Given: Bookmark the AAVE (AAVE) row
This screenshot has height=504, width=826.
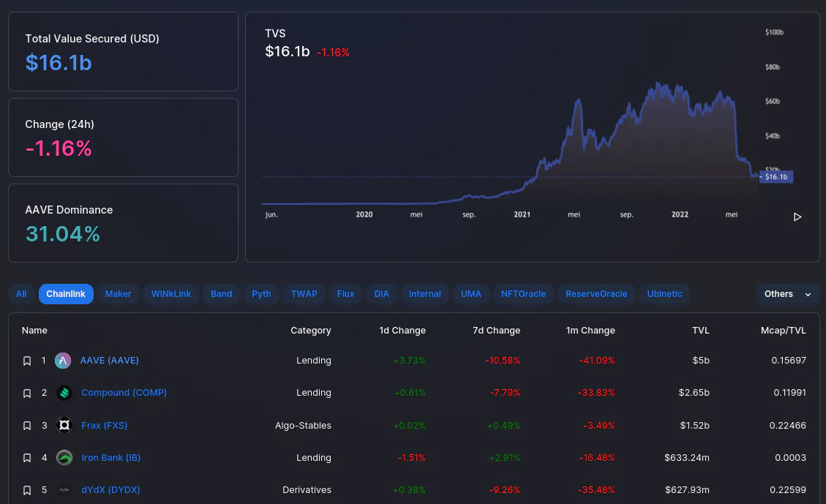Looking at the screenshot, I should pos(27,361).
